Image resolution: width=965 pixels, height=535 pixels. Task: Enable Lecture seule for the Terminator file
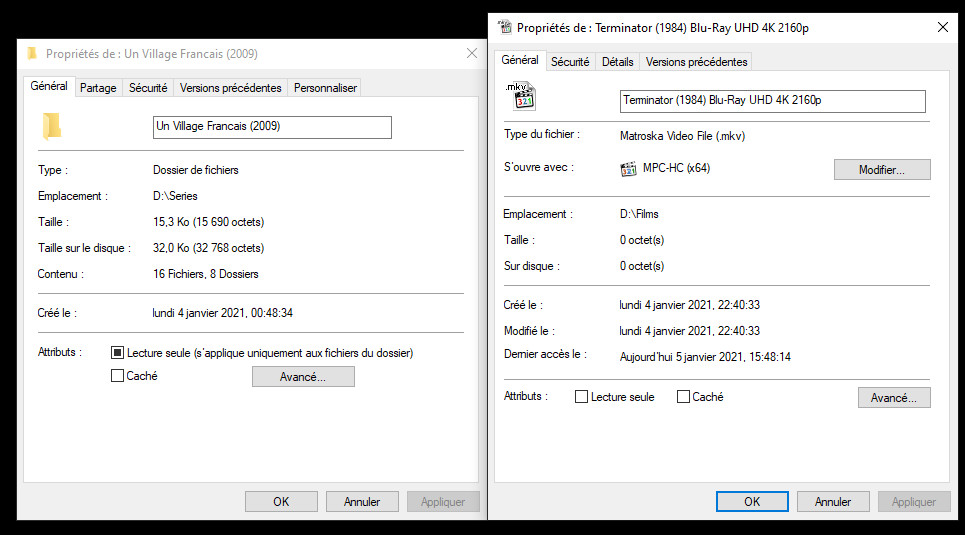click(x=581, y=397)
